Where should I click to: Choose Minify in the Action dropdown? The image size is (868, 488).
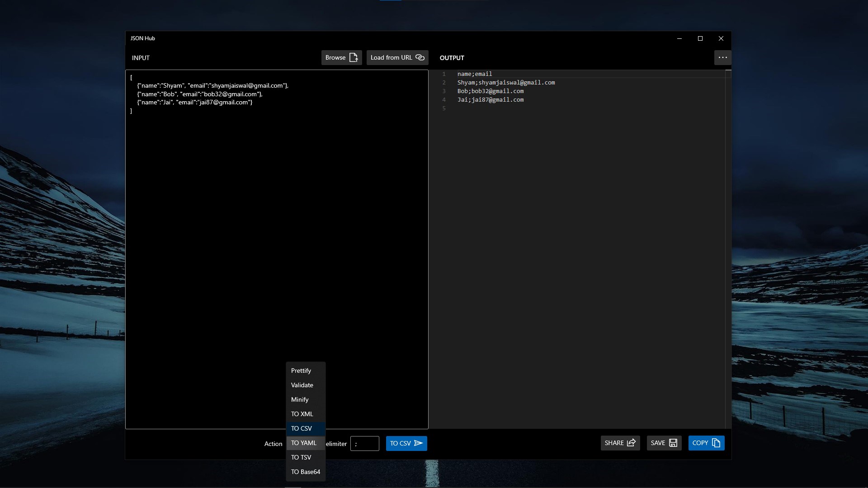300,399
